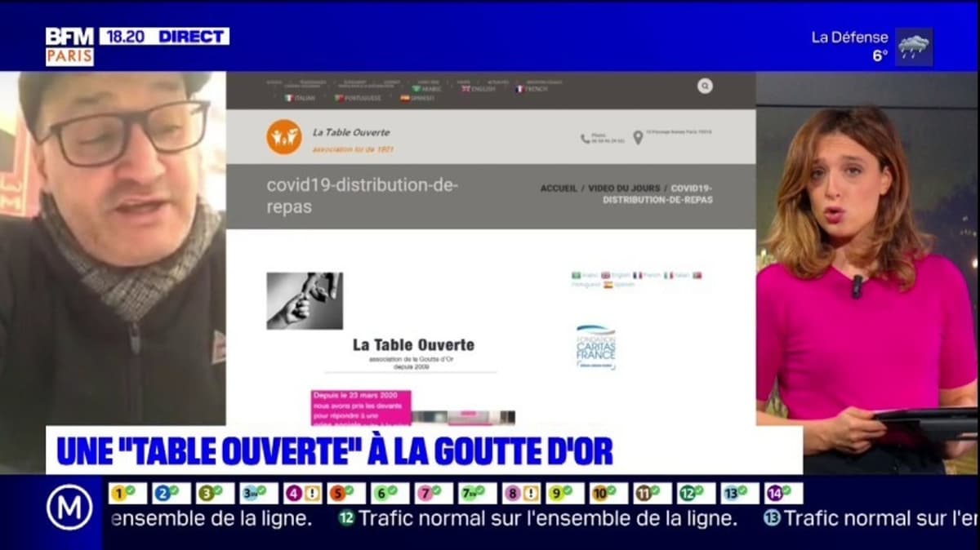
Task: Click the phone number in header
Action: 608,140
